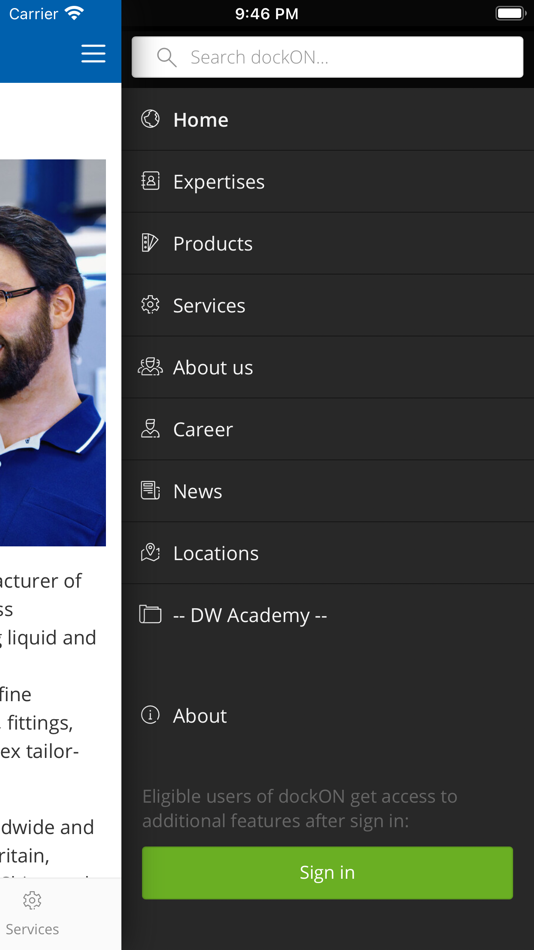534x950 pixels.
Task: Click the 9:46 PM clock
Action: [x=267, y=14]
